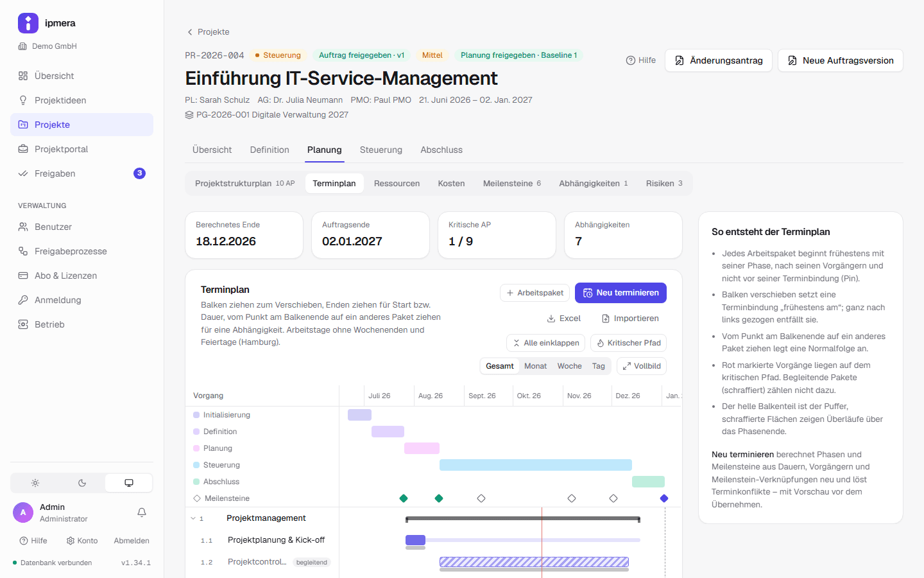The height and width of the screenshot is (578, 924).
Task: Export the schedule with the Excel icon
Action: pos(551,319)
